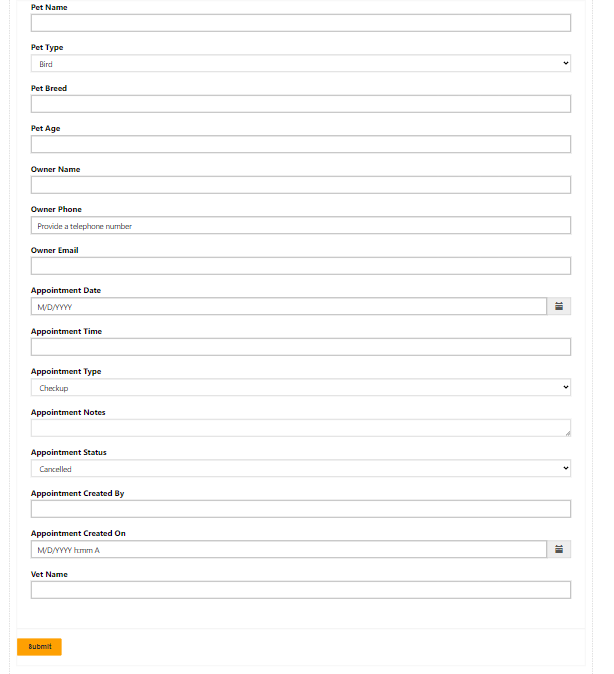This screenshot has width=614, height=674.
Task: Click the Appointment Created On date-time field
Action: click(289, 549)
